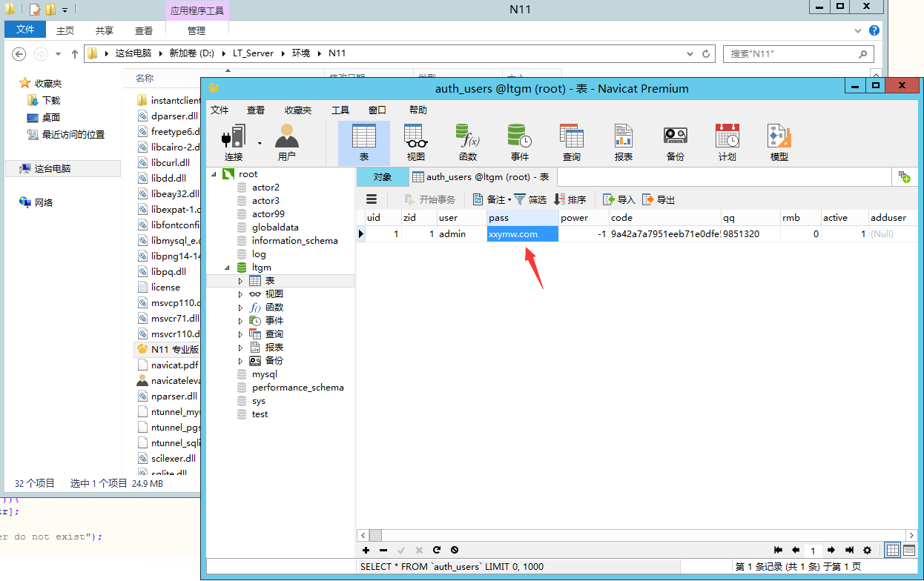
Task: Open the 备注 dropdown arrow
Action: [509, 200]
